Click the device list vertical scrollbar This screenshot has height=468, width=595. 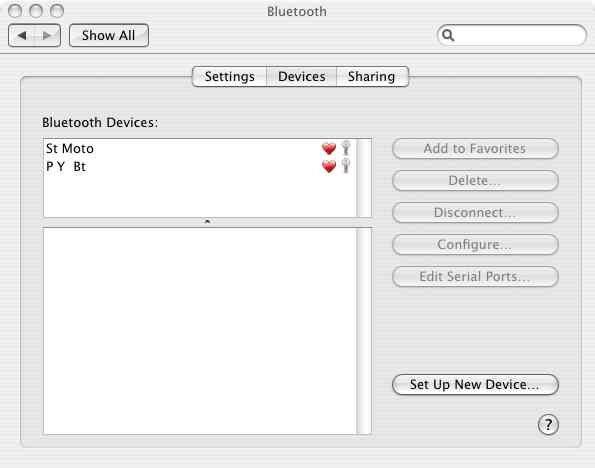[x=364, y=178]
